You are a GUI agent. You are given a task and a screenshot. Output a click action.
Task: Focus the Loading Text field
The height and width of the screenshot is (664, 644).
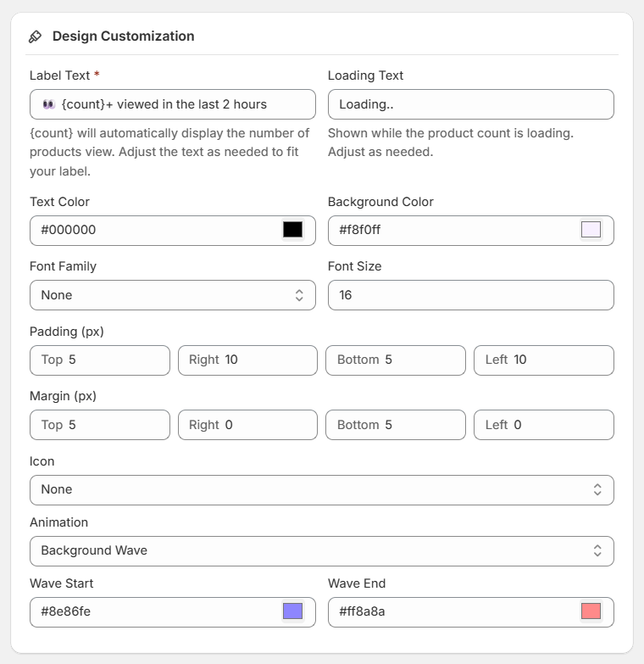(470, 104)
